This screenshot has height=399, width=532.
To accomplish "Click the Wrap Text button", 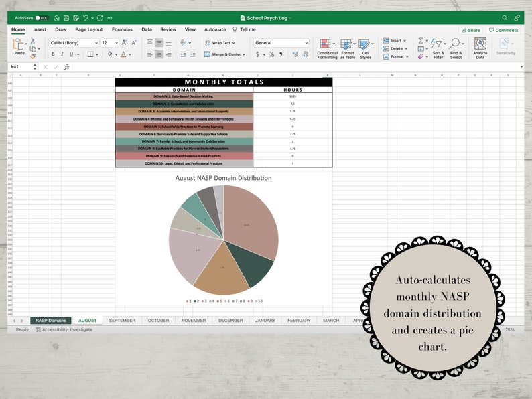I will point(220,43).
